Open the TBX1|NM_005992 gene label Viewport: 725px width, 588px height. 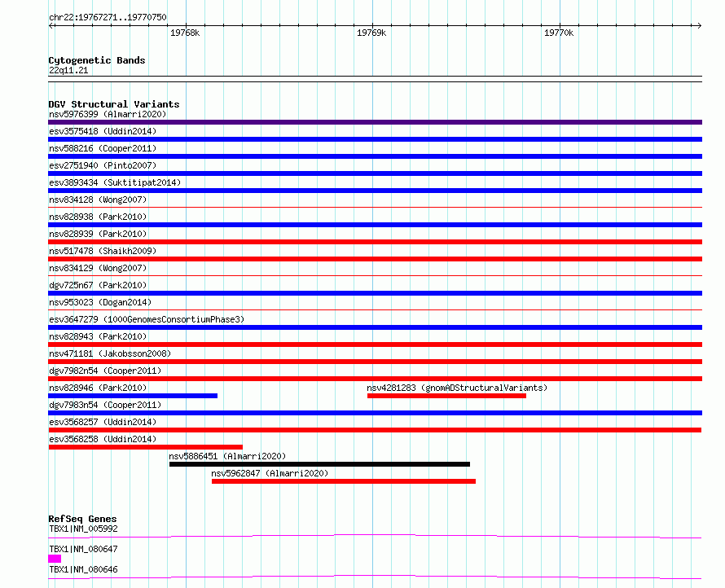click(x=83, y=529)
